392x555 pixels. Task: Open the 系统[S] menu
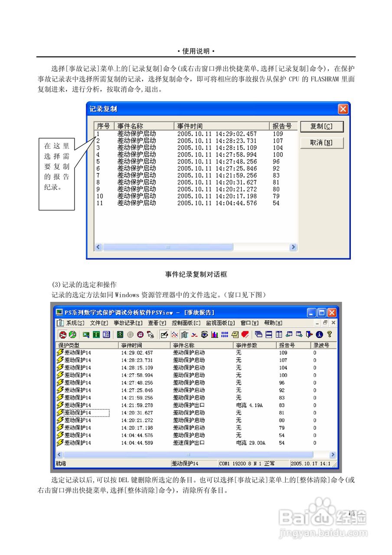click(x=72, y=323)
